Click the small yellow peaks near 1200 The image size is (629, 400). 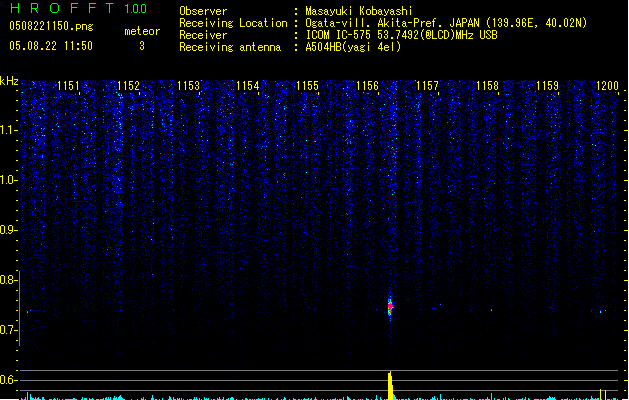(x=603, y=394)
